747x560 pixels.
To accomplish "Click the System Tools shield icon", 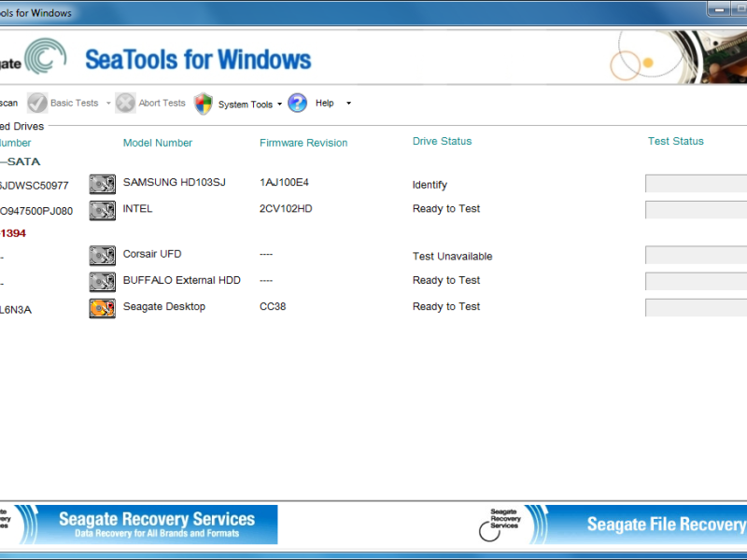I will coord(204,104).
